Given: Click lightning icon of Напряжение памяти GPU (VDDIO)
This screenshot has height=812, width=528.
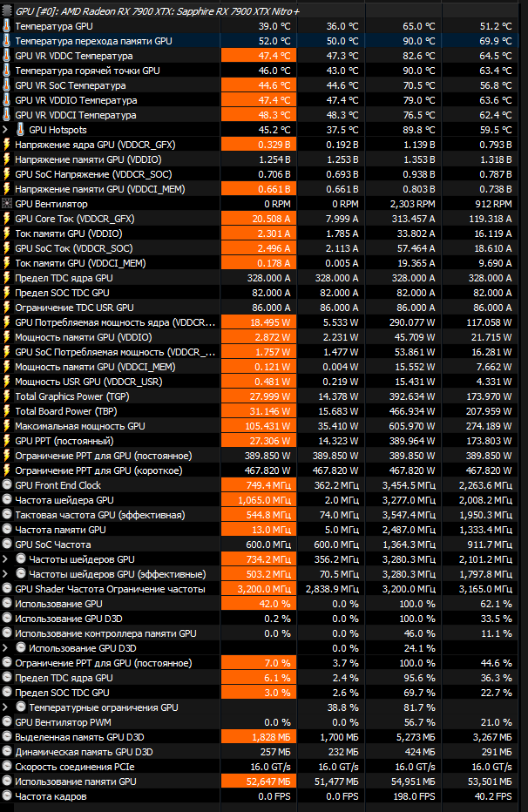Looking at the screenshot, I should click(7, 159).
